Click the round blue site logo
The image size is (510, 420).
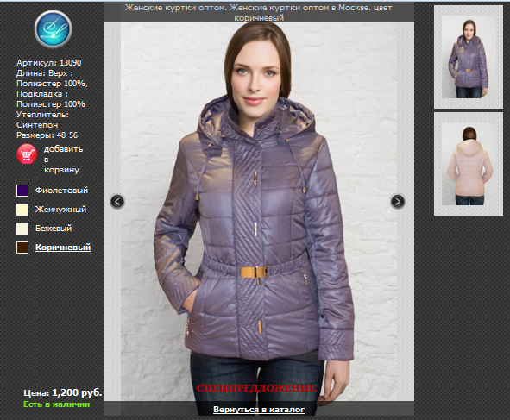53,29
